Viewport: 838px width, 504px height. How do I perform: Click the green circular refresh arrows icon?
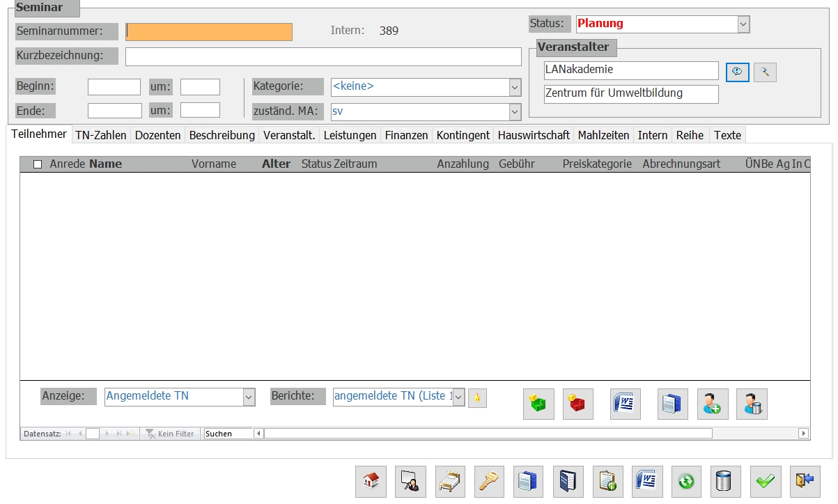coord(687,482)
